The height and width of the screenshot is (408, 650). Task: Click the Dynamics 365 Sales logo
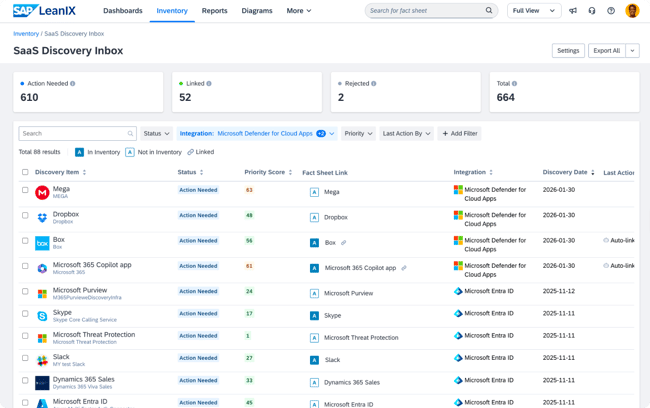(x=42, y=383)
